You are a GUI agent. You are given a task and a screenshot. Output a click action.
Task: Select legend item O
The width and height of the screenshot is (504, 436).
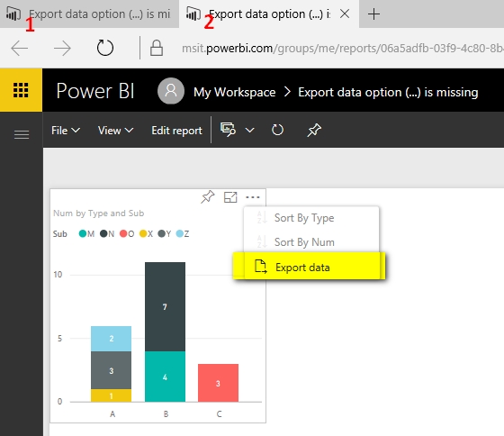[x=127, y=233]
